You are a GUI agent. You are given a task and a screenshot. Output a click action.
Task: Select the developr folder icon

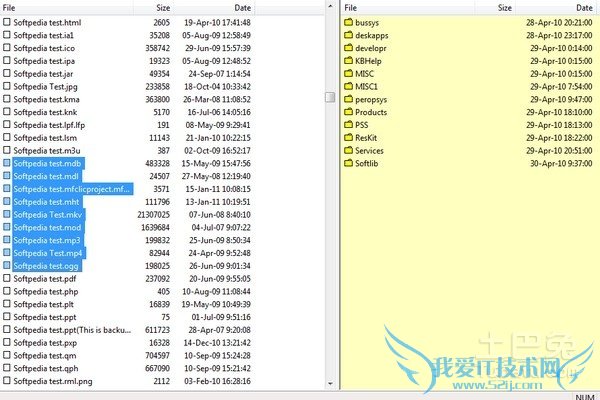(x=348, y=48)
